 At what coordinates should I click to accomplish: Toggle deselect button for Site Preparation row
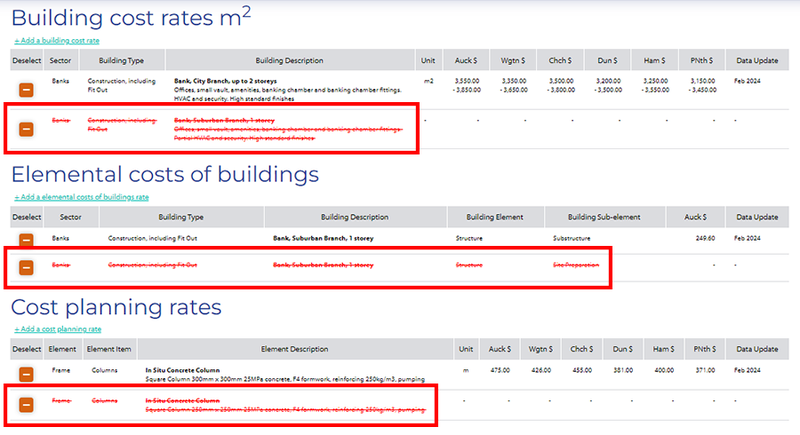click(26, 267)
